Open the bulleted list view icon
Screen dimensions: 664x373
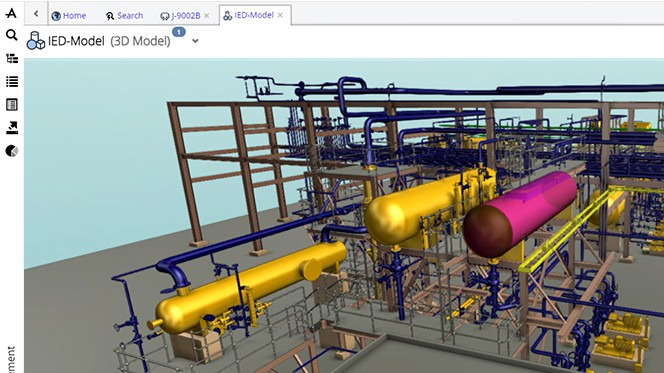tap(12, 81)
